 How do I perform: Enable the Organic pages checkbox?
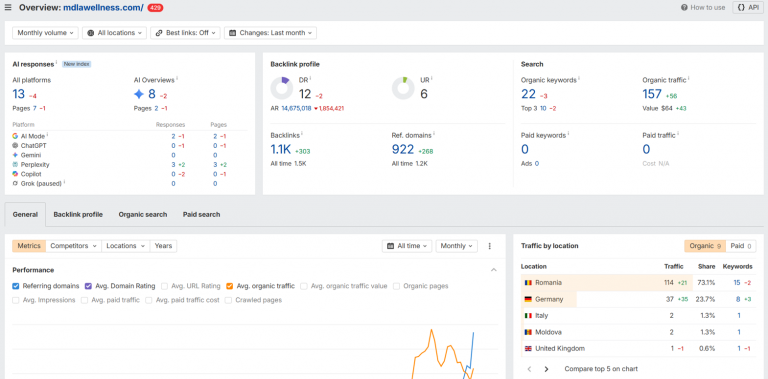(x=397, y=286)
